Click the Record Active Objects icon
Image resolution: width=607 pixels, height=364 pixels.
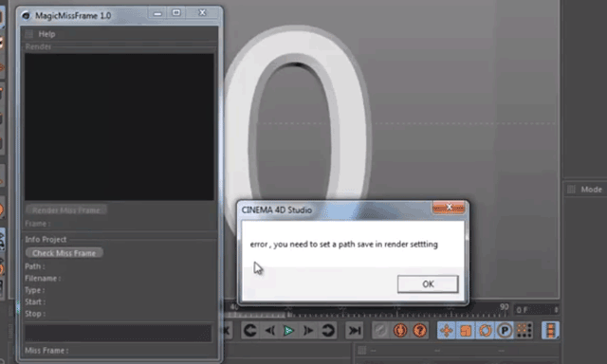[380, 330]
